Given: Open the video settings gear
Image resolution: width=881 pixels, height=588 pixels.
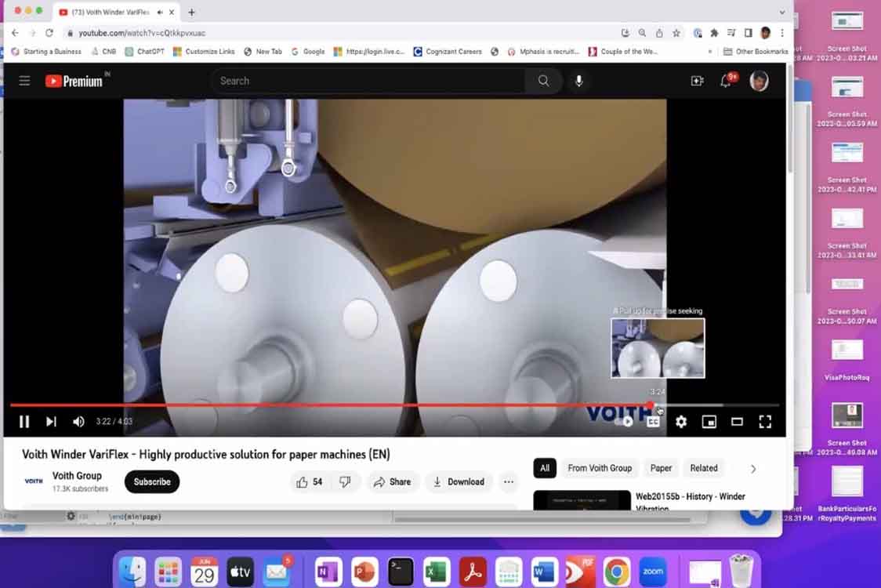Looking at the screenshot, I should pos(681,422).
